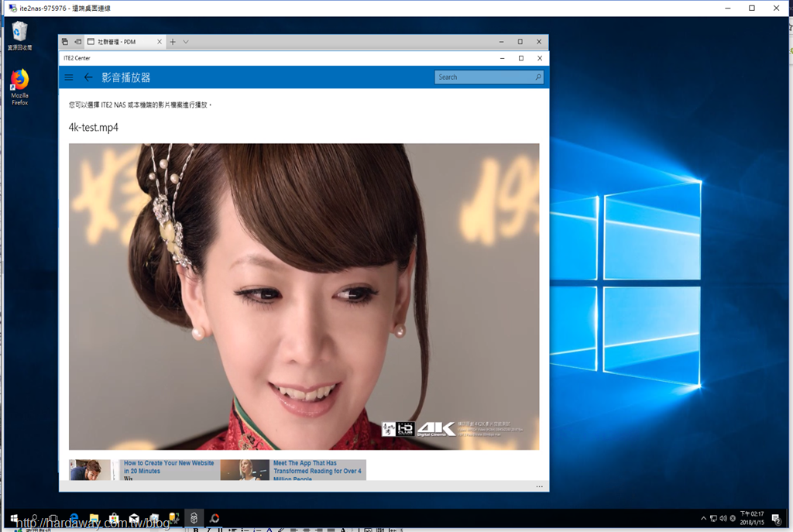Close the 社群管理 - PDM tab
The width and height of the screenshot is (793, 532).
tap(160, 42)
